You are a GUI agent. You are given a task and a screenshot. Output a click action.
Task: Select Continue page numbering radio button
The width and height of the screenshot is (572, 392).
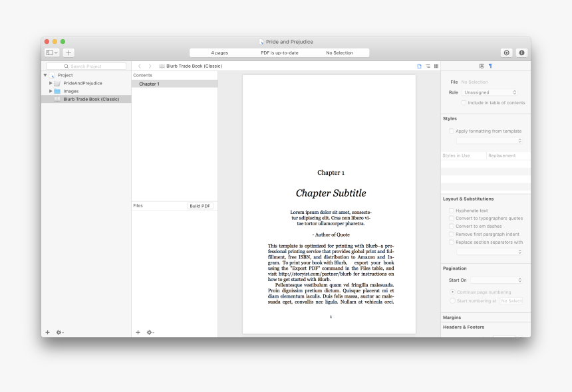click(453, 292)
